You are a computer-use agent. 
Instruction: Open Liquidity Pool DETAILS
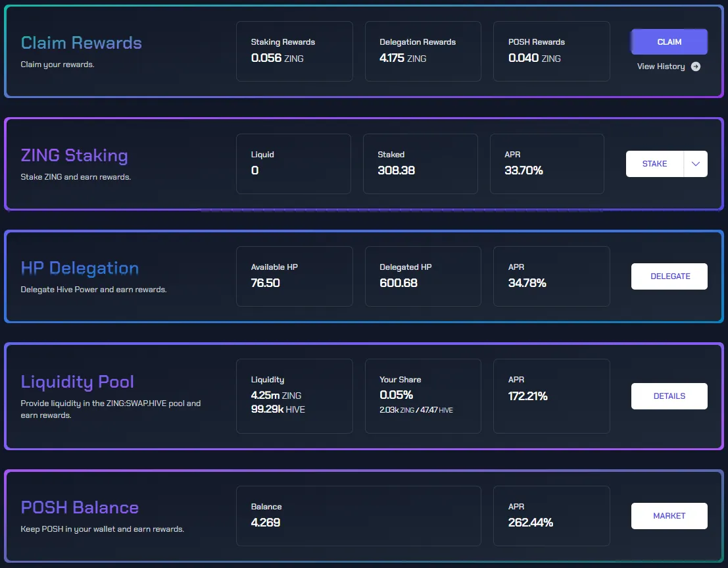tap(669, 396)
